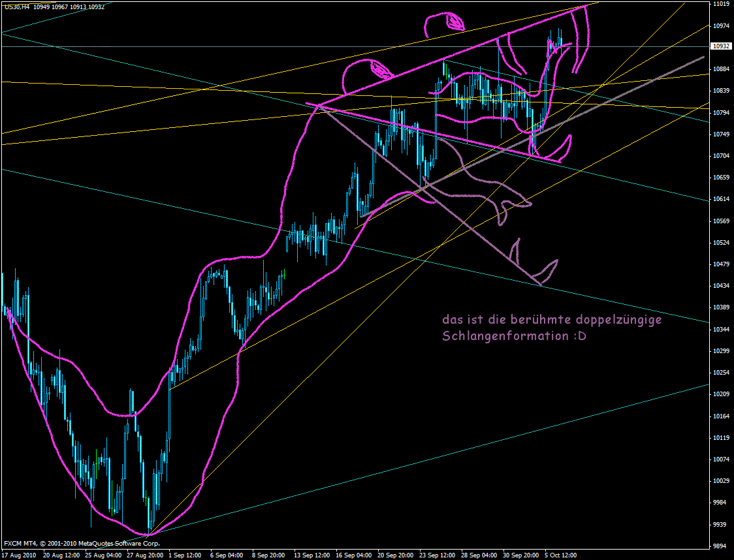The image size is (734, 560).
Task: Click the price axis value 10974
Action: 722,25
